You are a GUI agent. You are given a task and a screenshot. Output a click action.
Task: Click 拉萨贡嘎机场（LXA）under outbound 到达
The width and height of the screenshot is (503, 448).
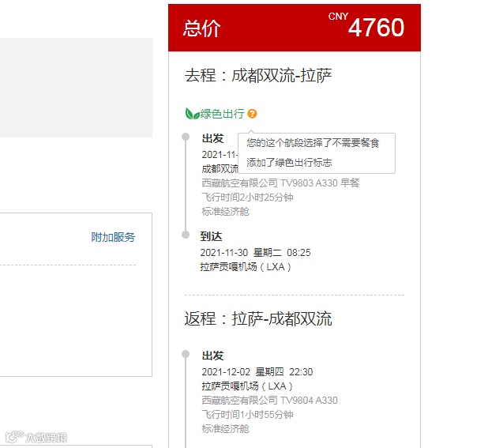[x=246, y=267]
